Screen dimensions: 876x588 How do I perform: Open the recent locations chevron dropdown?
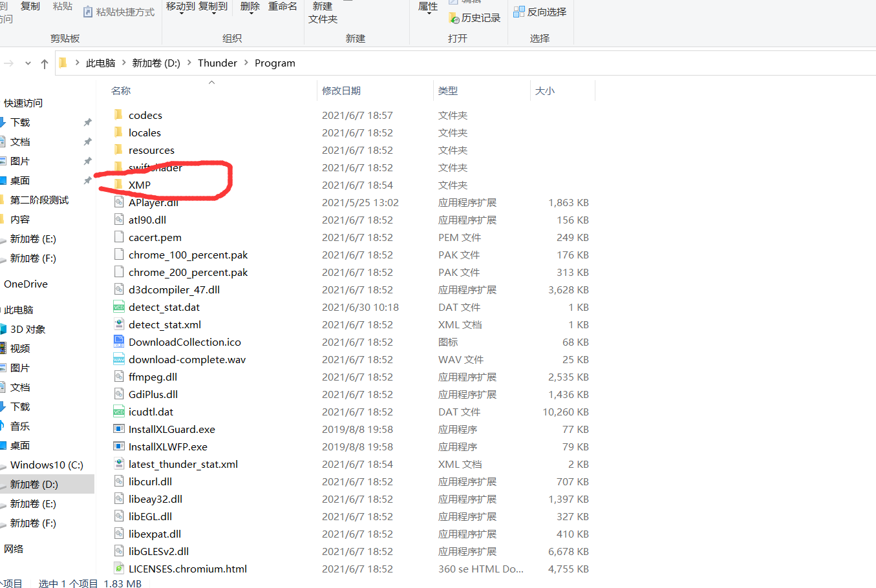(27, 63)
